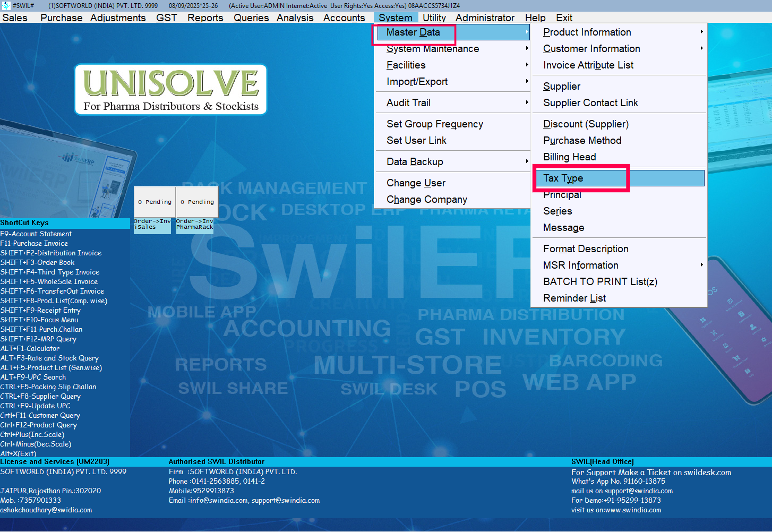The image size is (772, 532).
Task: Click SHIFT+F5-WholeSale Invoice shortcut
Action: coord(49,282)
